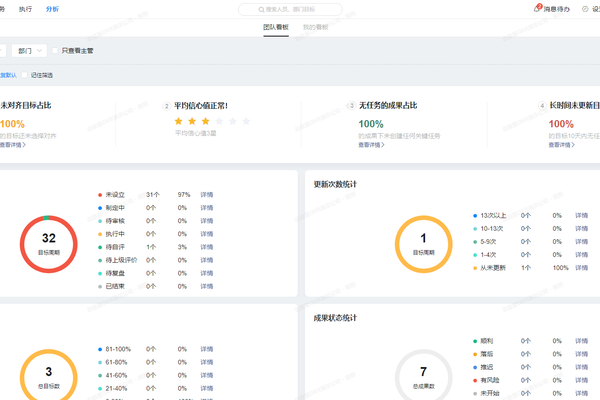The width and height of the screenshot is (600, 400).
Task: Open 详情 for the 已结束 row
Action: tap(207, 286)
